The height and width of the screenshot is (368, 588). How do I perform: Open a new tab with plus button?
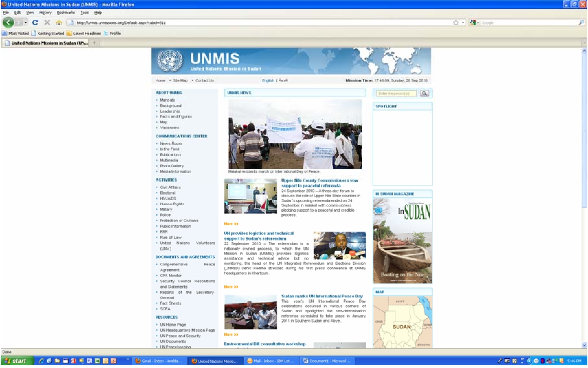pyautogui.click(x=94, y=43)
